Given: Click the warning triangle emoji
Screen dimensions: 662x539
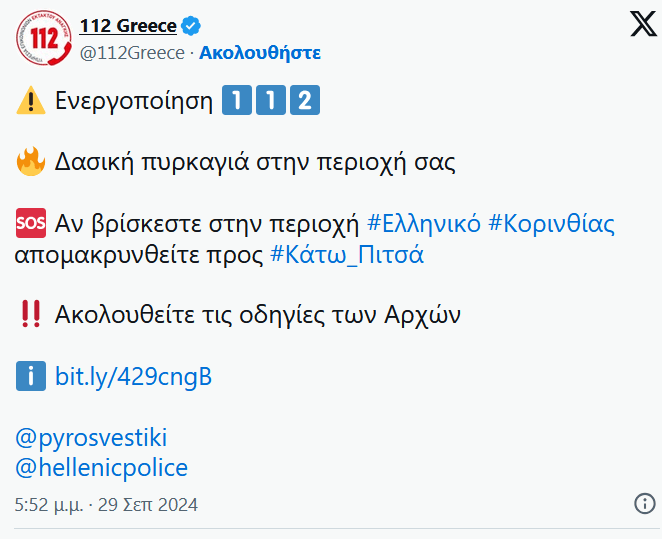Looking at the screenshot, I should (30, 101).
